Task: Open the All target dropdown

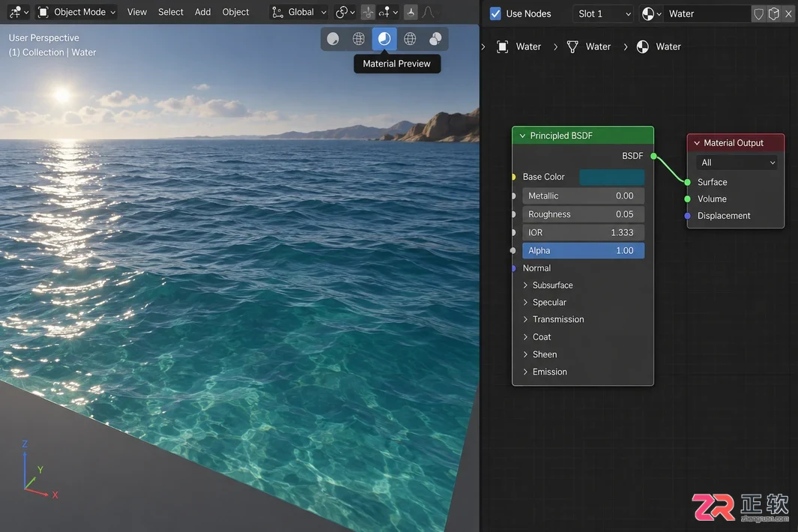Action: (737, 163)
